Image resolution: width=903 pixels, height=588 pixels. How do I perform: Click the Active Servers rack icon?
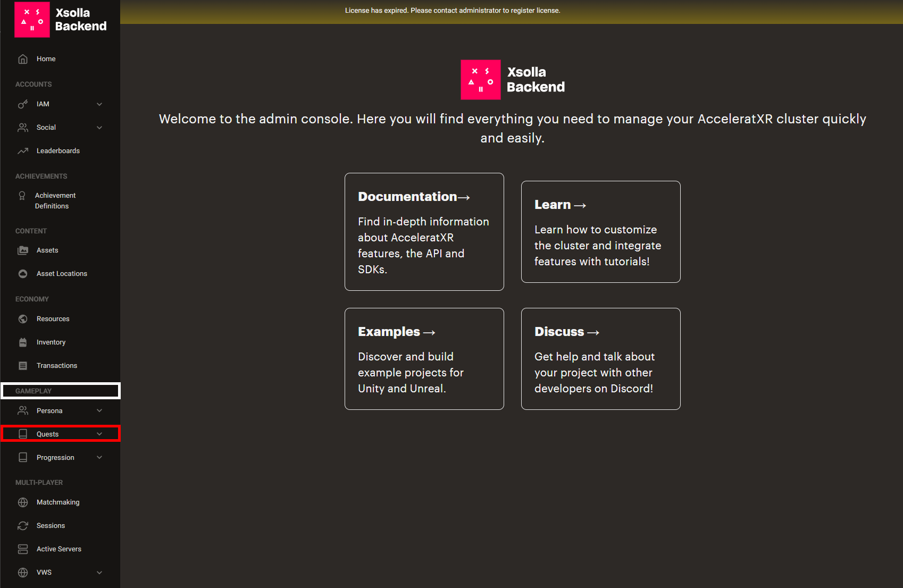(23, 549)
